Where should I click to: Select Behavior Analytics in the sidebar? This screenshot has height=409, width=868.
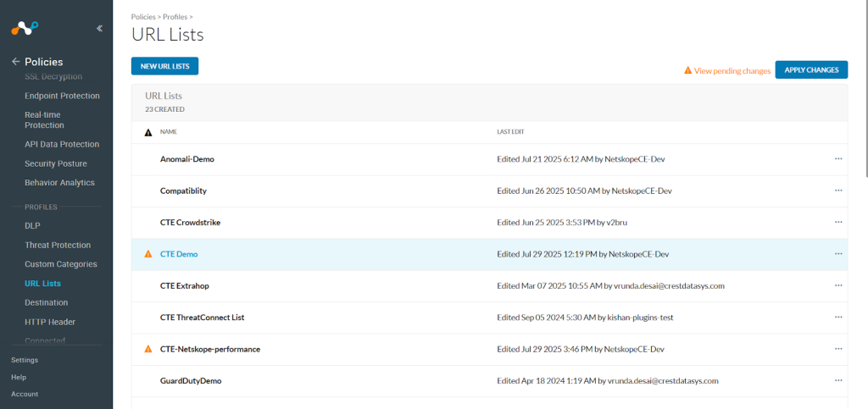[60, 182]
